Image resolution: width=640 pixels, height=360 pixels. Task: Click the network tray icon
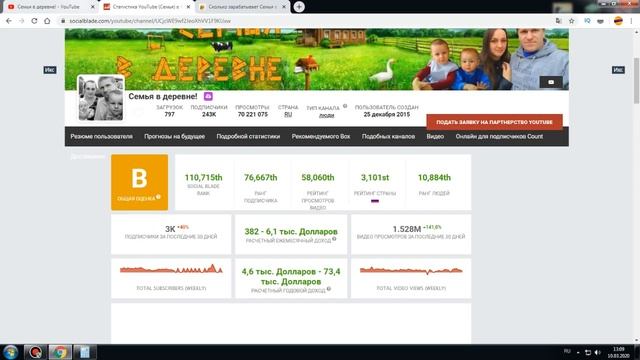(x=588, y=352)
